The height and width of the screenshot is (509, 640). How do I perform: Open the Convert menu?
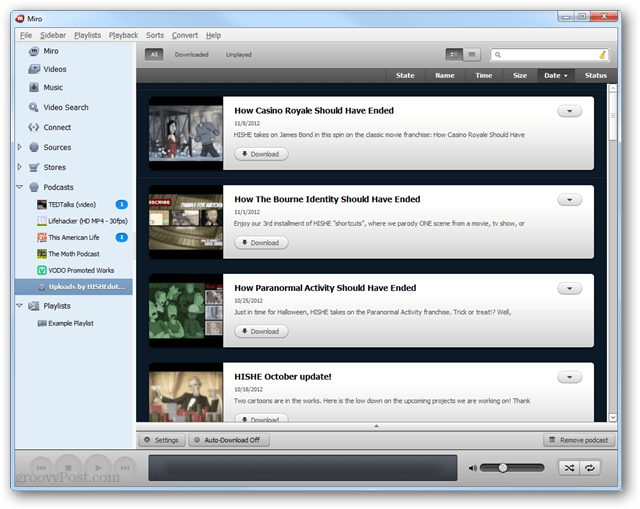(184, 35)
